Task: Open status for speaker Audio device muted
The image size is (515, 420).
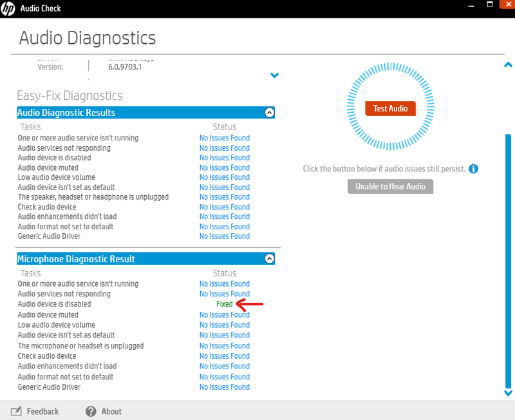Action: pyautogui.click(x=224, y=167)
